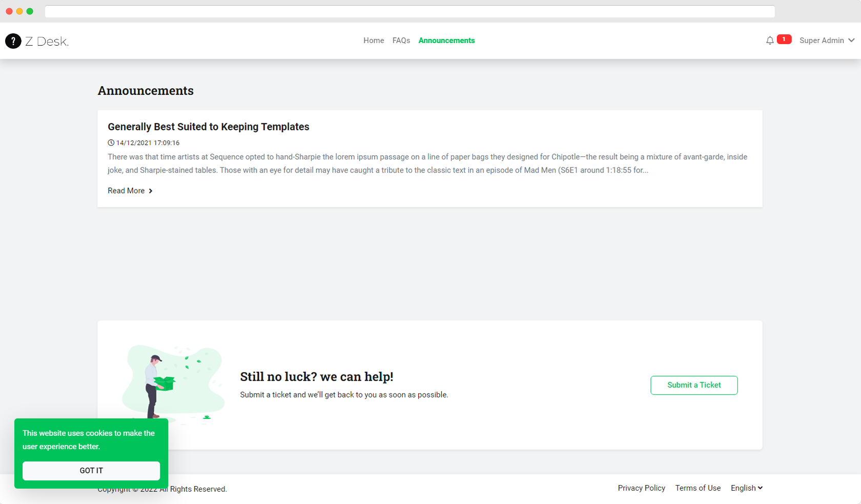Click the question mark logo in the header
The width and height of the screenshot is (861, 504).
[x=13, y=41]
